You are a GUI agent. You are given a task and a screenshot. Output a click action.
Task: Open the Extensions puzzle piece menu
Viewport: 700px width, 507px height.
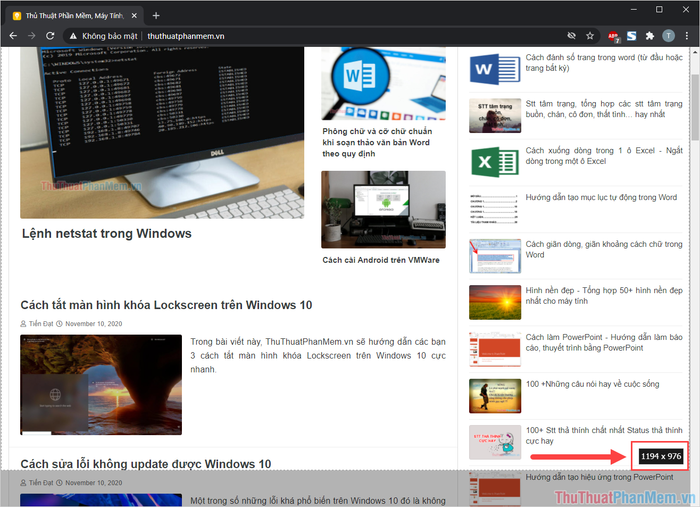point(649,35)
